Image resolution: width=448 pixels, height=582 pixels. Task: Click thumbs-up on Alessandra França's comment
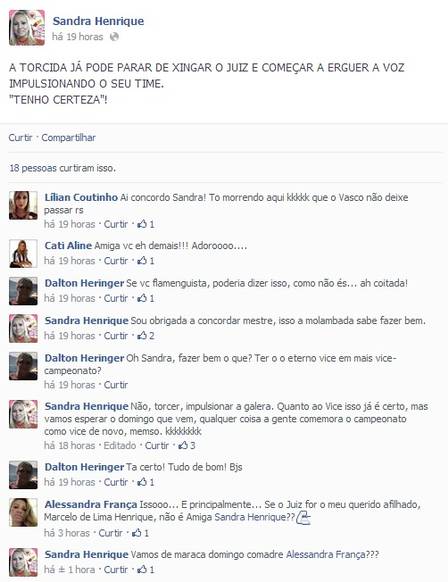(x=137, y=533)
